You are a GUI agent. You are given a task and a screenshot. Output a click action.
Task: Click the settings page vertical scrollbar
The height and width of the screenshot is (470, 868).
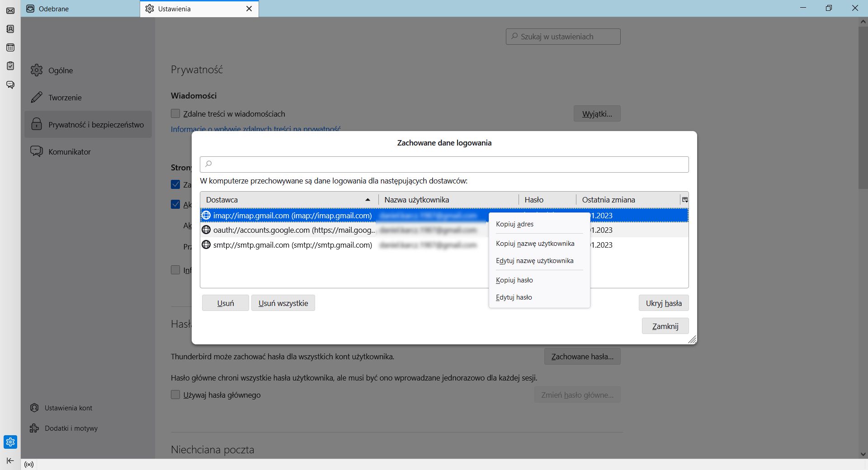point(863,108)
